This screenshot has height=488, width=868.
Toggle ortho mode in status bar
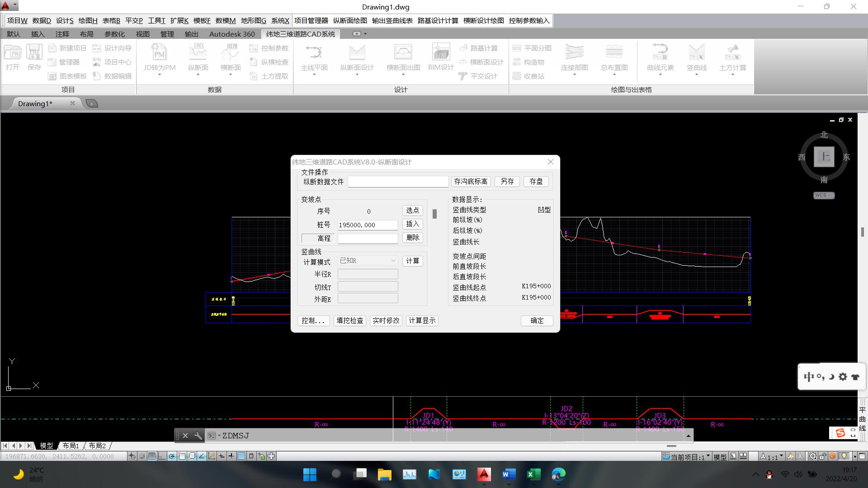162,456
